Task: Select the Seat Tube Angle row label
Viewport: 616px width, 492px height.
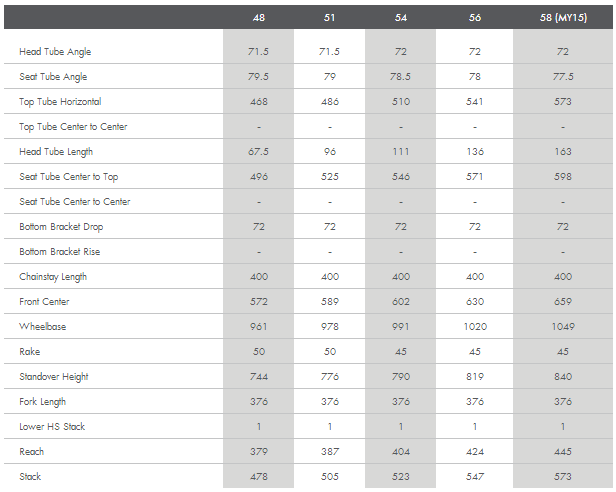Action: click(53, 77)
